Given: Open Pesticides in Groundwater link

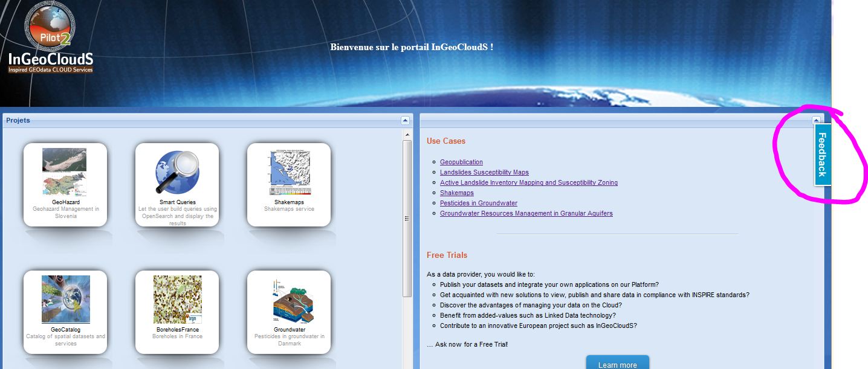Looking at the screenshot, I should point(479,203).
